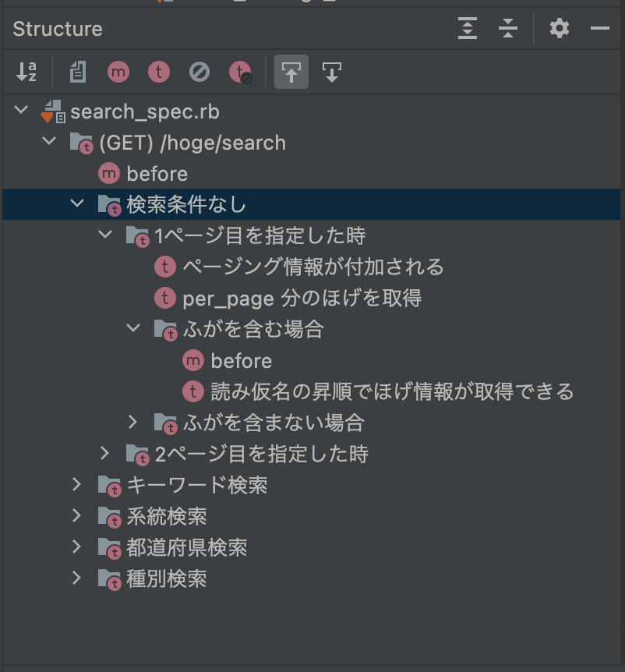Open the Structure panel settings gear
Screen dimensions: 625x672
pyautogui.click(x=559, y=29)
